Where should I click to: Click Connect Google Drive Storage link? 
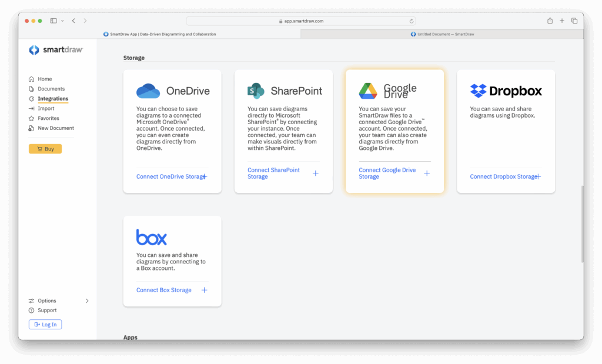[387, 173]
